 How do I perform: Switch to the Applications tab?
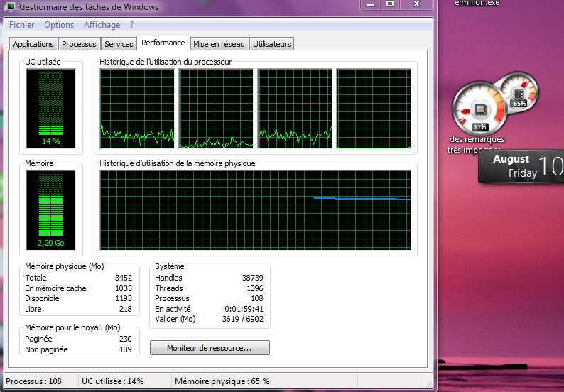(33, 44)
